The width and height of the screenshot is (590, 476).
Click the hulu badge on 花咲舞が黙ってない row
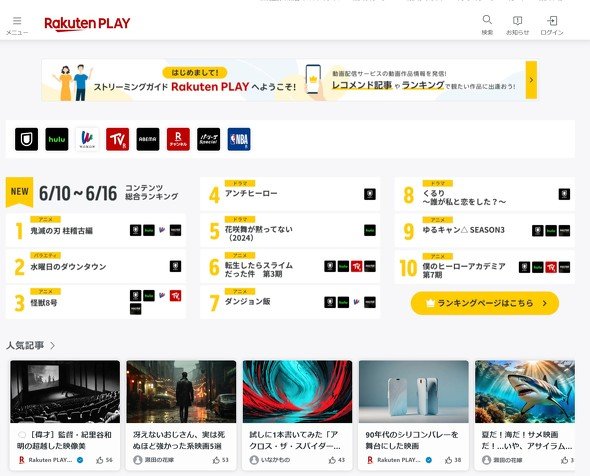[370, 230]
